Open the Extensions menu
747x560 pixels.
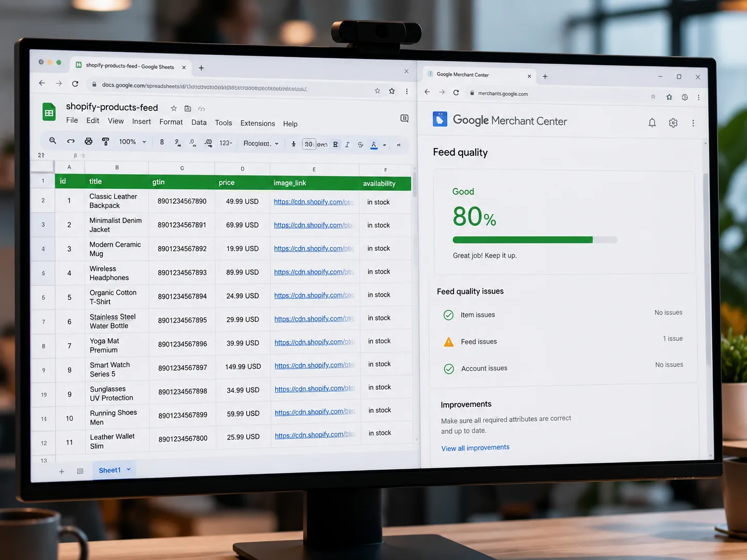pyautogui.click(x=257, y=124)
